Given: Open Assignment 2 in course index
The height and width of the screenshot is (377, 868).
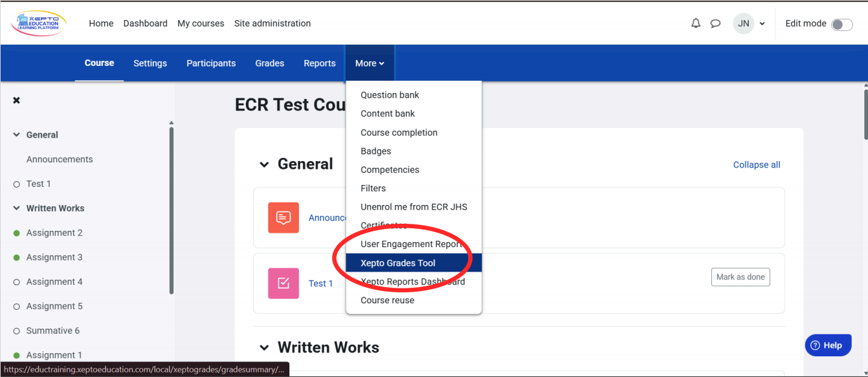Looking at the screenshot, I should click(54, 233).
